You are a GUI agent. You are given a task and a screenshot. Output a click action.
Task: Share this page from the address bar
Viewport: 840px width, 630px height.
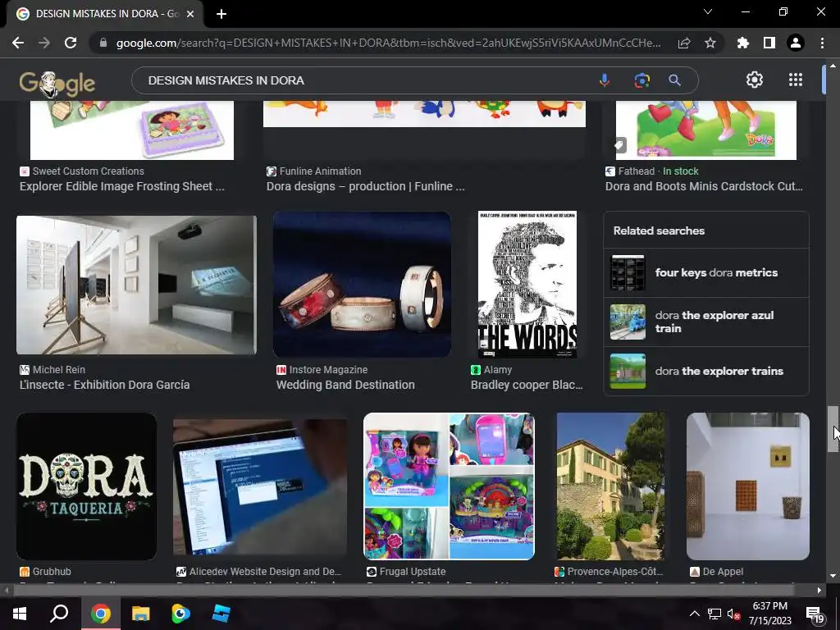point(683,43)
